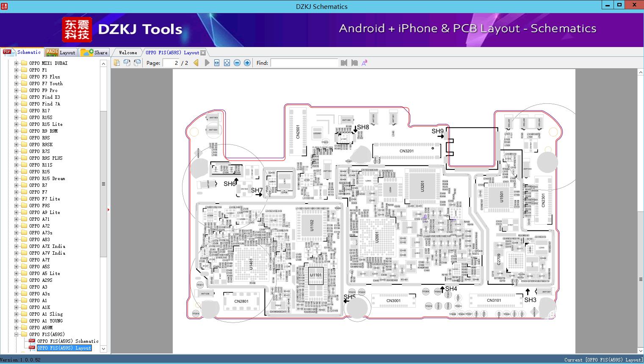644x364 pixels.
Task: Open OPPO F1S(A59S) Schematic file
Action: [67, 341]
